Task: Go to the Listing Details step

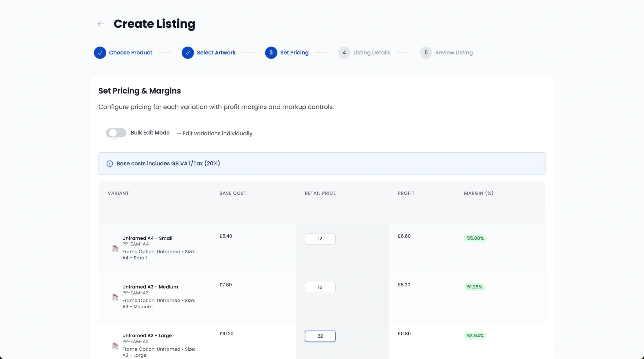Action: coord(372,53)
